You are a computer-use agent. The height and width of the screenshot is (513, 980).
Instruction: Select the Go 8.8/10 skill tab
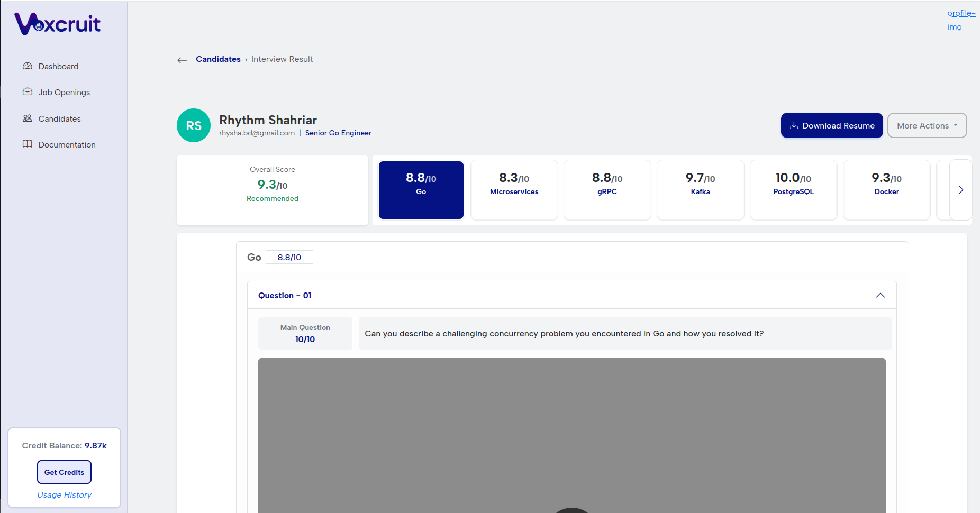(421, 190)
